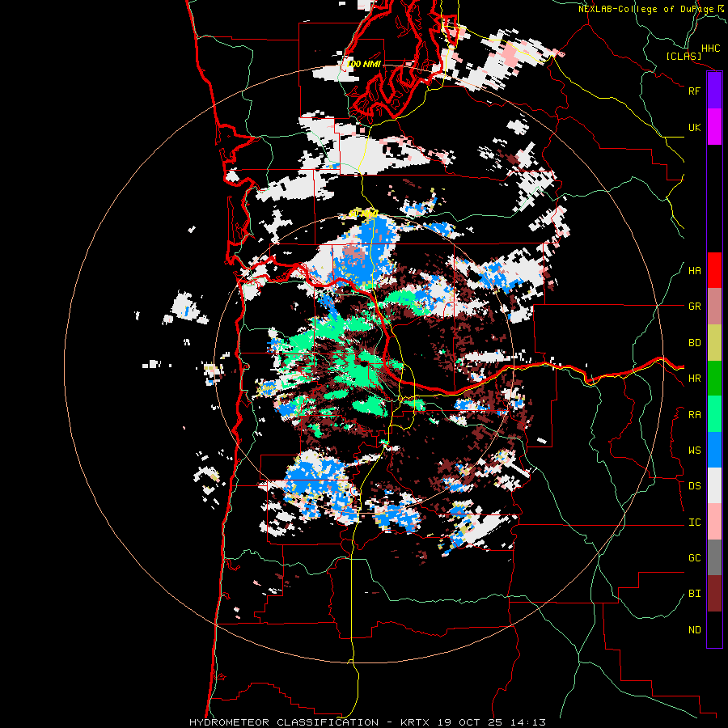Click the ND legend label
Image resolution: width=728 pixels, height=728 pixels.
click(694, 630)
